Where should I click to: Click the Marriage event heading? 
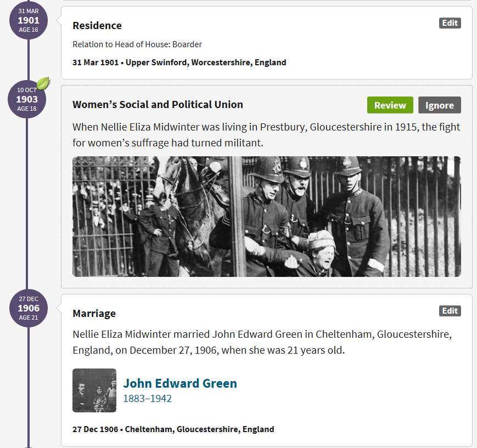[94, 314]
